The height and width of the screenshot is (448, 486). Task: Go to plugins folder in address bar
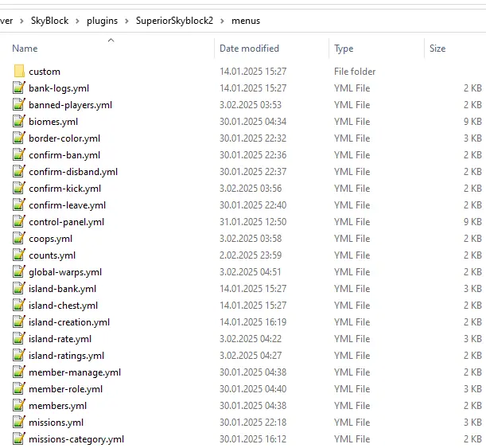click(103, 21)
